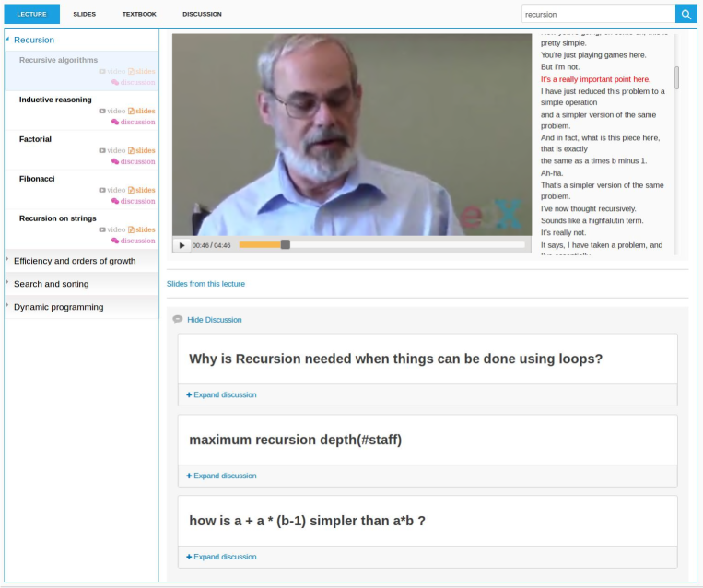Open slides for Inductive reasoning
Screen dimensions: 703x588
[x=142, y=111]
